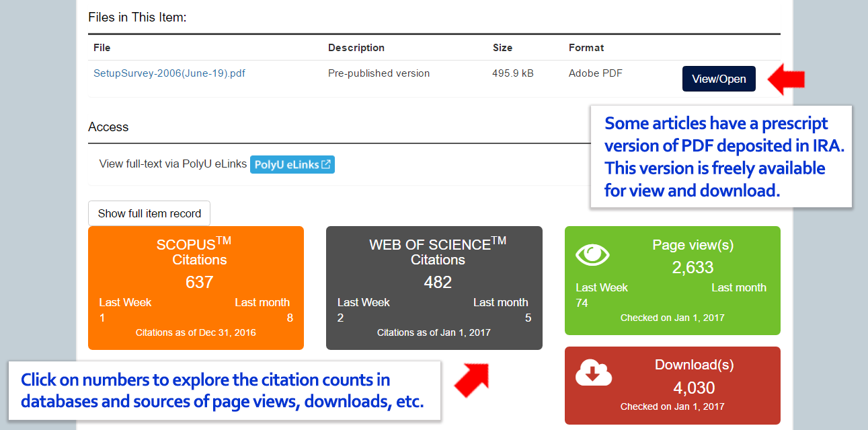Click the WEB OF SCIENCE Citations heading
Image resolution: width=868 pixels, height=430 pixels.
[438, 252]
